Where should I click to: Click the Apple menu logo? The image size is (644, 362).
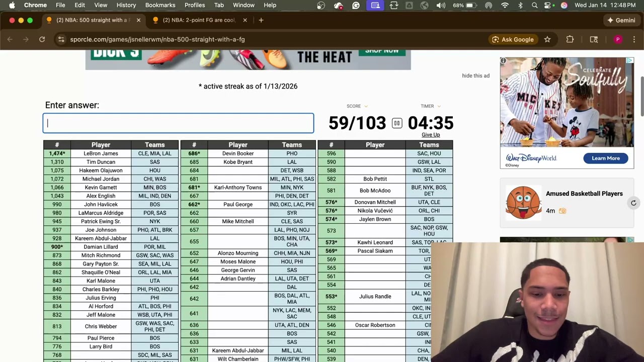(x=12, y=5)
